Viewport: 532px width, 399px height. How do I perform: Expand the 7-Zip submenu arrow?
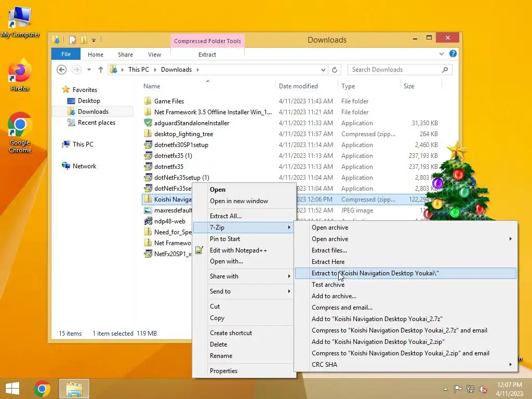click(x=289, y=228)
